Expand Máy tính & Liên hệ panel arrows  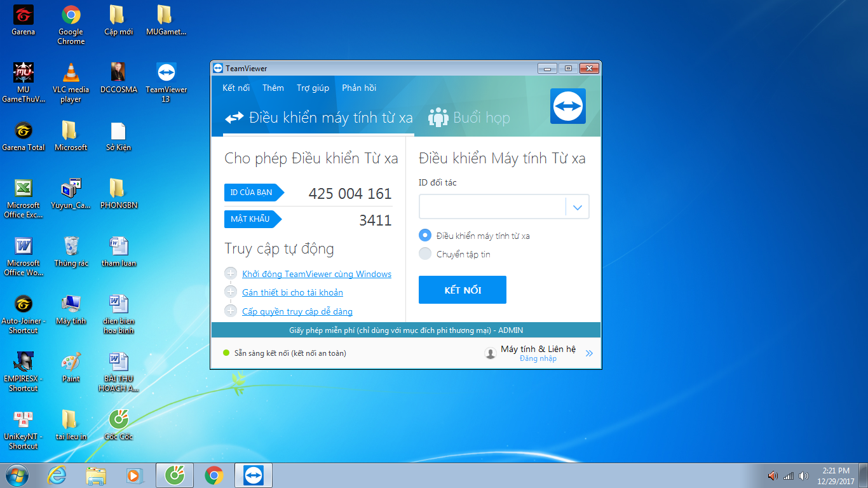(x=589, y=353)
